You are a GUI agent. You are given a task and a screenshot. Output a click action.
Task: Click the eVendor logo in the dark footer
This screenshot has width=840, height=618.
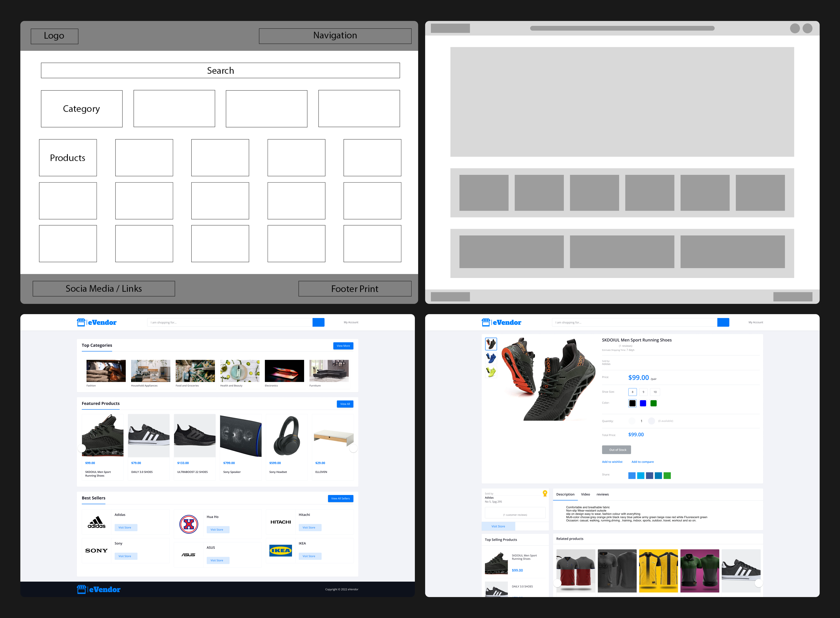click(x=98, y=590)
